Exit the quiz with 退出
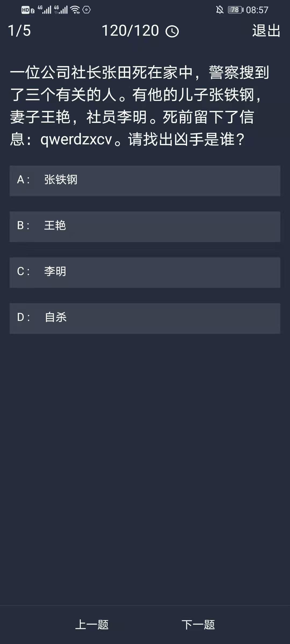 click(266, 31)
